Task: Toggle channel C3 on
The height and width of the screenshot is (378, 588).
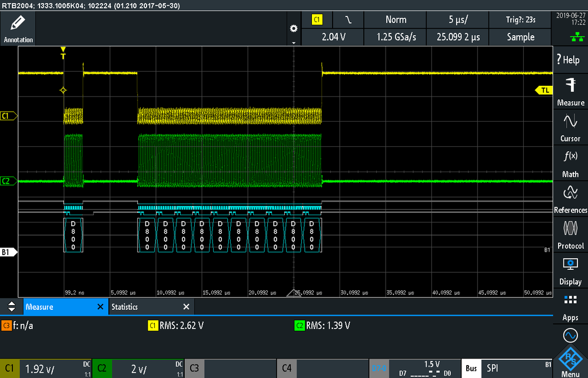Action: coord(230,368)
